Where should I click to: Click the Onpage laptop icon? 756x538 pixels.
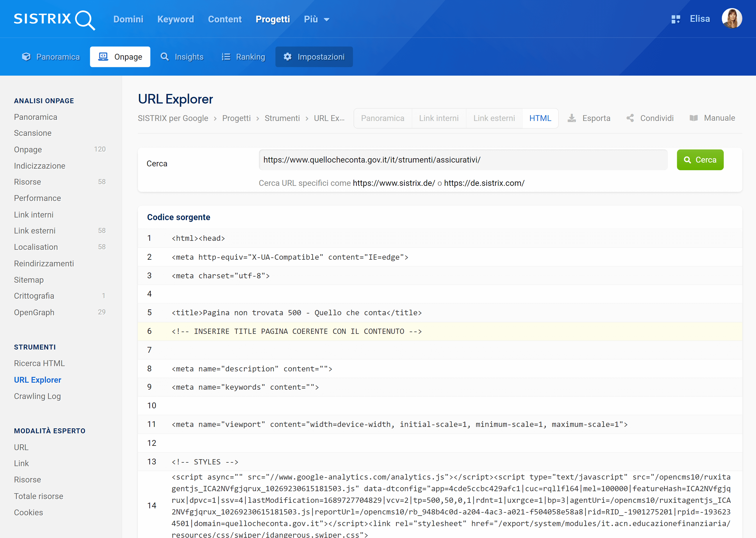click(x=103, y=57)
